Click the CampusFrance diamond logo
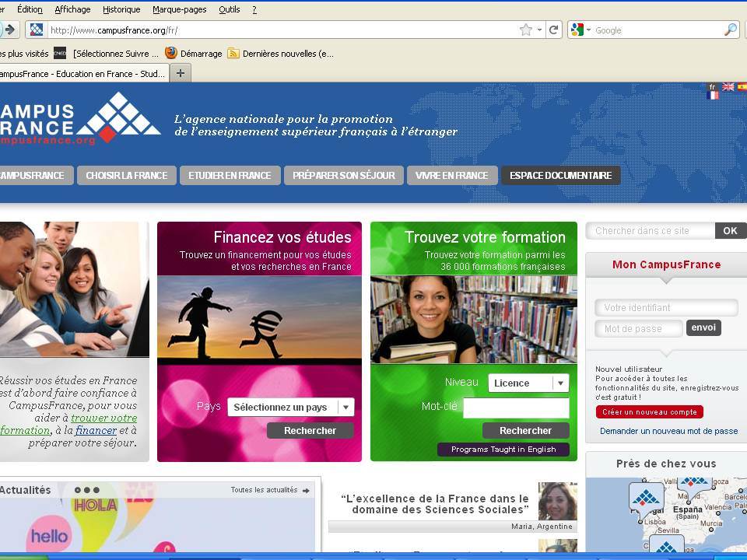The width and height of the screenshot is (747, 560). coord(118,117)
